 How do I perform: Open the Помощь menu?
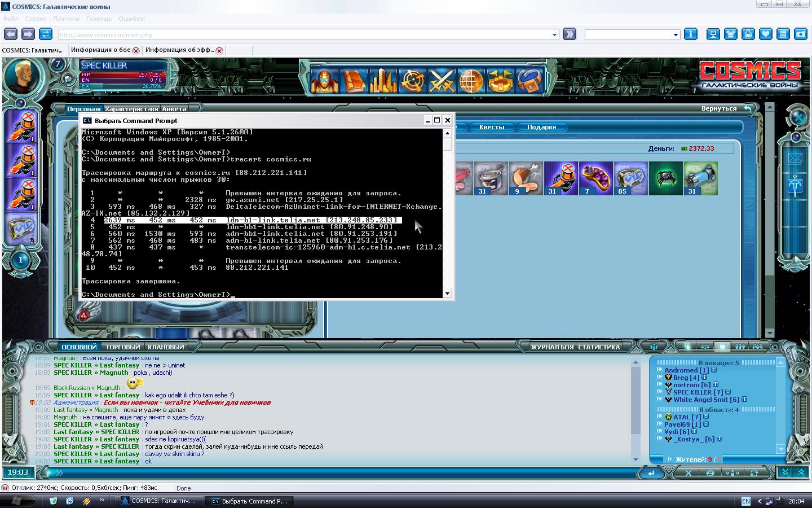[99, 19]
